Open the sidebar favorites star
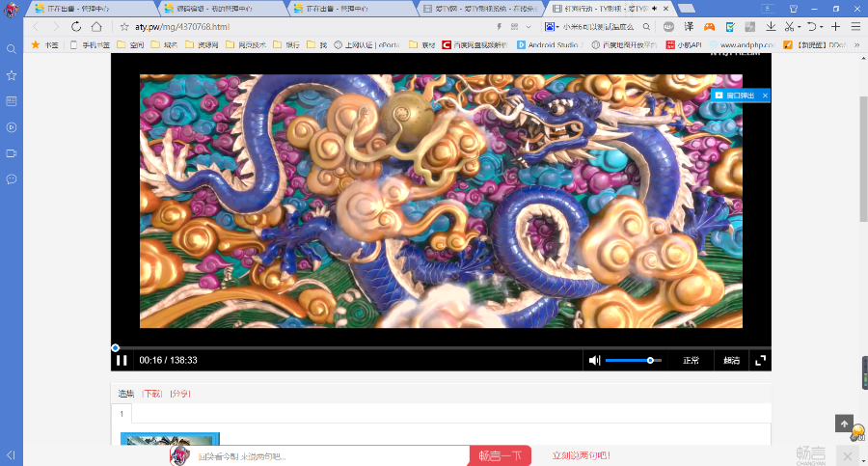This screenshot has width=868, height=466. coord(11,75)
